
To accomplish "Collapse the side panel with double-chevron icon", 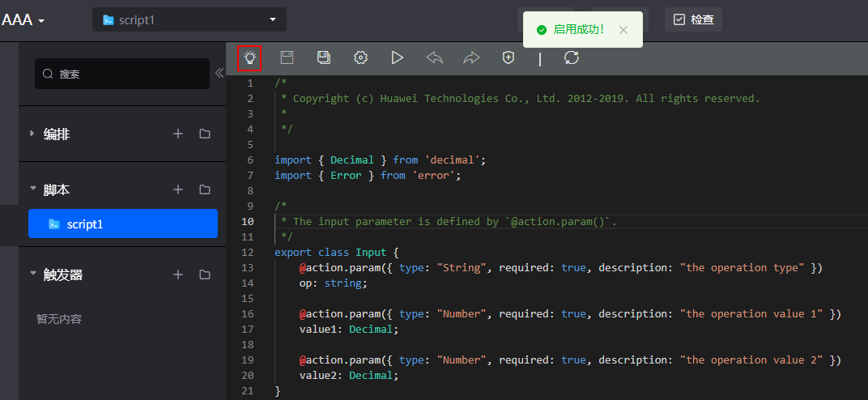I will click(219, 73).
